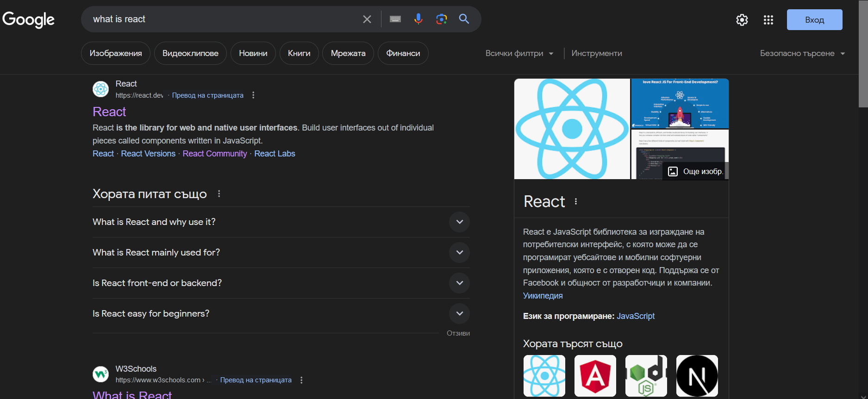This screenshot has width=868, height=399.
Task: Open the on-screen keyboard icon
Action: [x=395, y=19]
